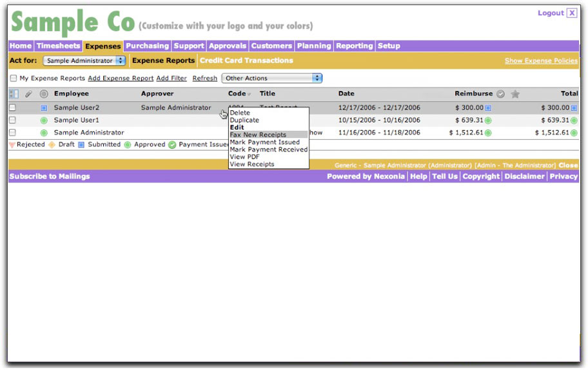588x370 pixels.
Task: Click green icon next to $639.31 Reimburse
Action: click(x=488, y=121)
